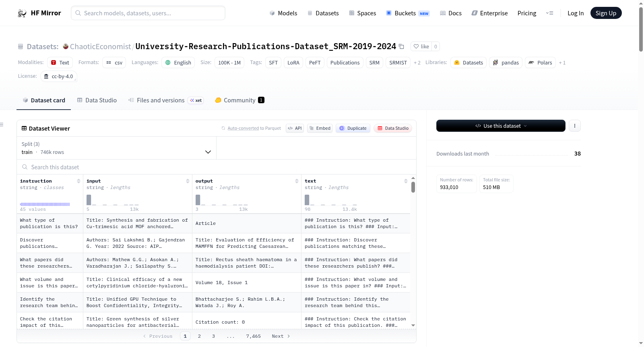Screen dimensions: 644x347
Task: Go to page 3 of the table
Action: coord(213,336)
